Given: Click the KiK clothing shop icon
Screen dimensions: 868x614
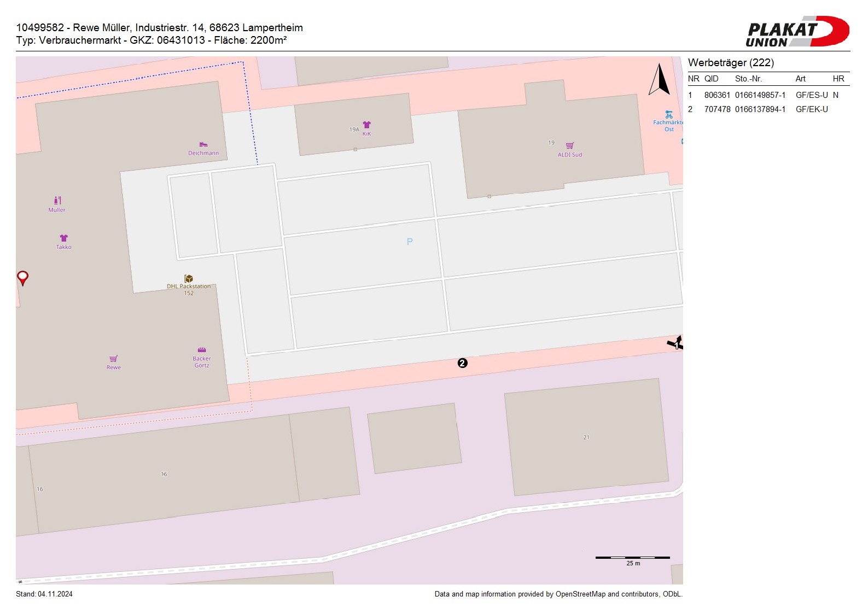Looking at the screenshot, I should pyautogui.click(x=366, y=125).
